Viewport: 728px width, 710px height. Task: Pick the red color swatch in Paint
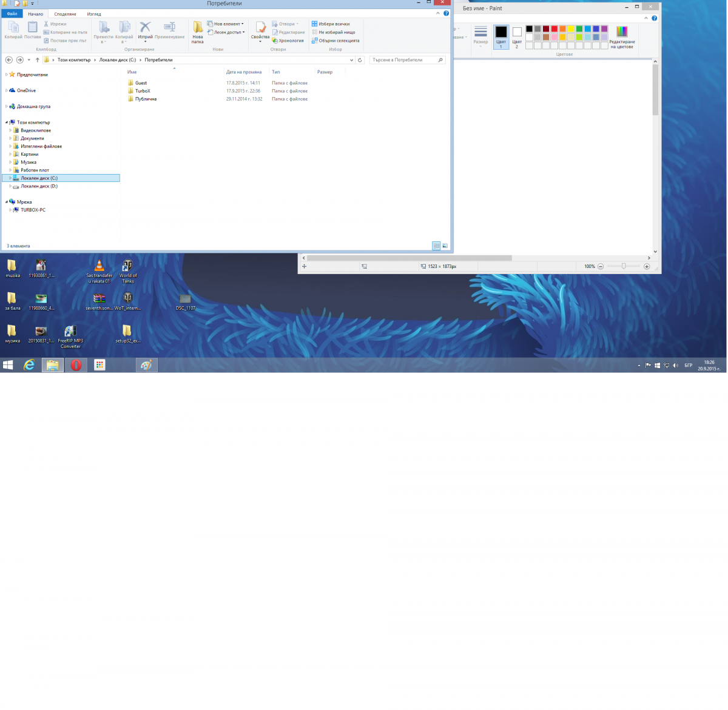(x=554, y=28)
